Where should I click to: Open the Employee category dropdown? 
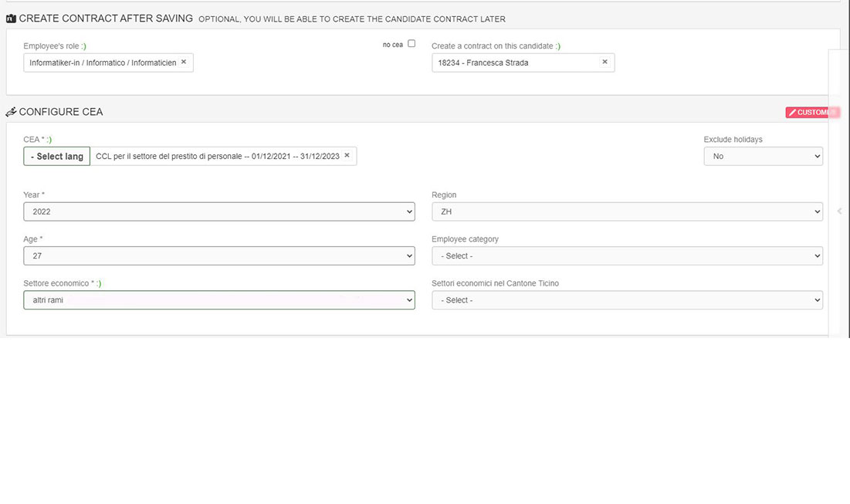point(627,255)
